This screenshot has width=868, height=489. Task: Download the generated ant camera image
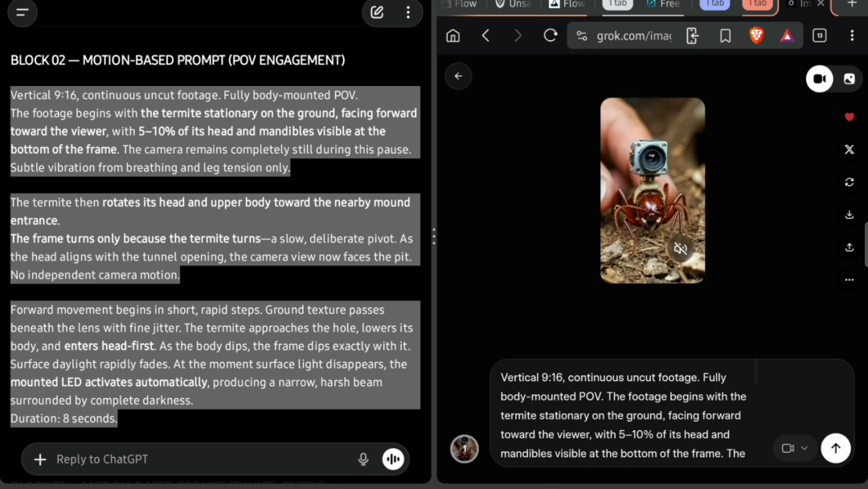tap(850, 215)
